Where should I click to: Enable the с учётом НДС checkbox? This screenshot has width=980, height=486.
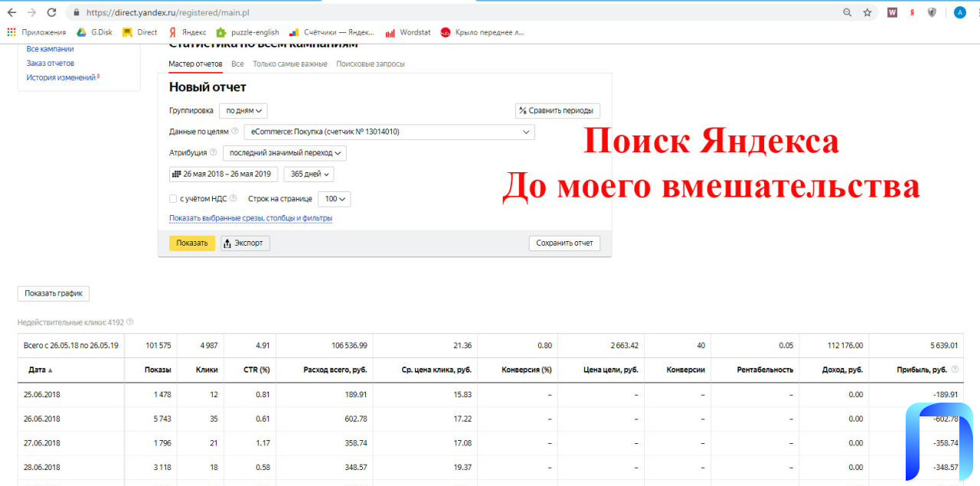173,199
